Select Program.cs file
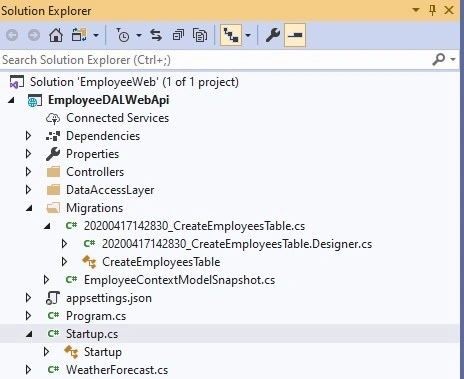This screenshot has height=379, width=464. pos(96,316)
